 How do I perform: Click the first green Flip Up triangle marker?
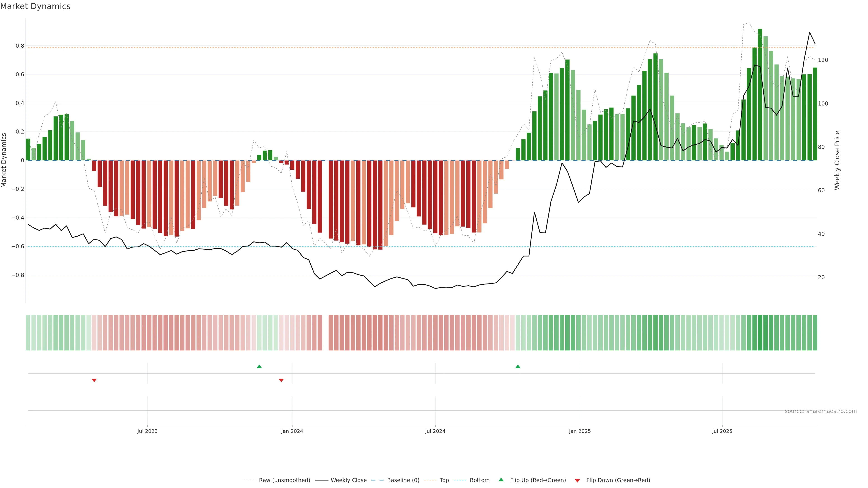point(259,366)
